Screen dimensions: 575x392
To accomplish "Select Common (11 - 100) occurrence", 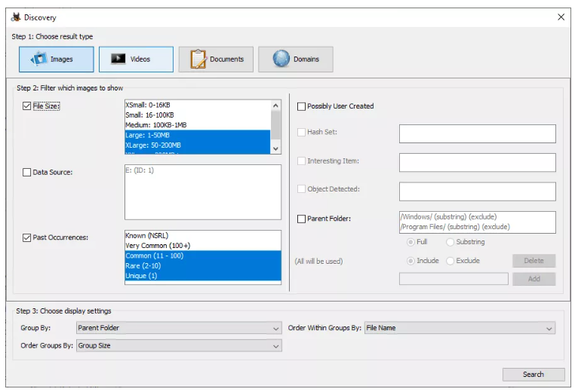I will (x=203, y=256).
